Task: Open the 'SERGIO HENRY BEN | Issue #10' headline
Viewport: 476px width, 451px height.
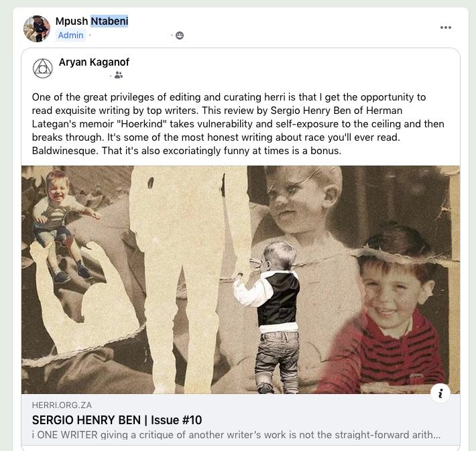Action: click(x=117, y=420)
